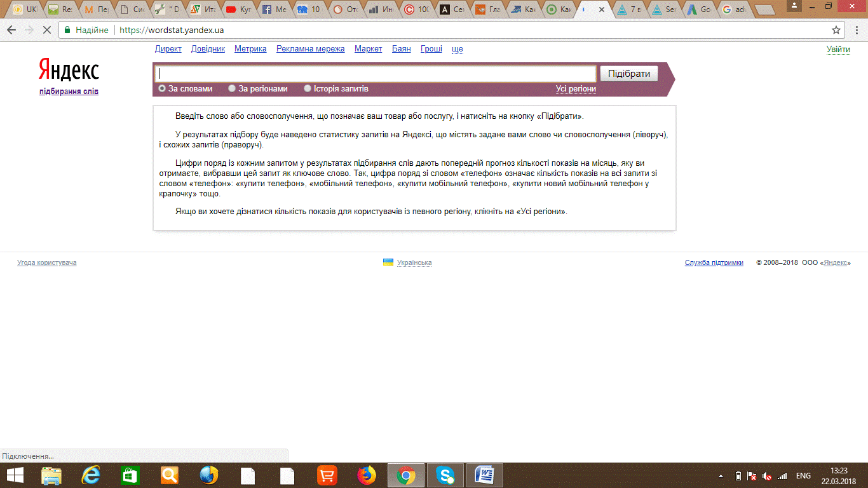
Task: Click the Yandex logo
Action: (69, 69)
